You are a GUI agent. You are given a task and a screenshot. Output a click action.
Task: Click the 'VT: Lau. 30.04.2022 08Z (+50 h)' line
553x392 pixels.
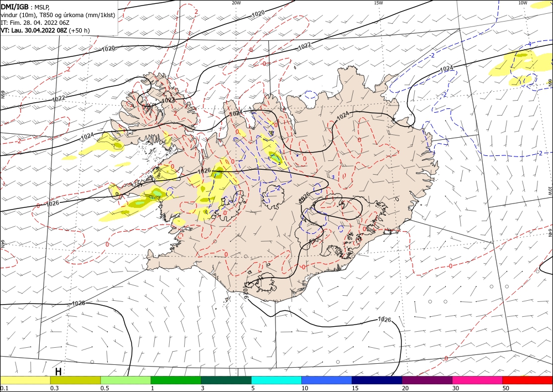(x=45, y=30)
